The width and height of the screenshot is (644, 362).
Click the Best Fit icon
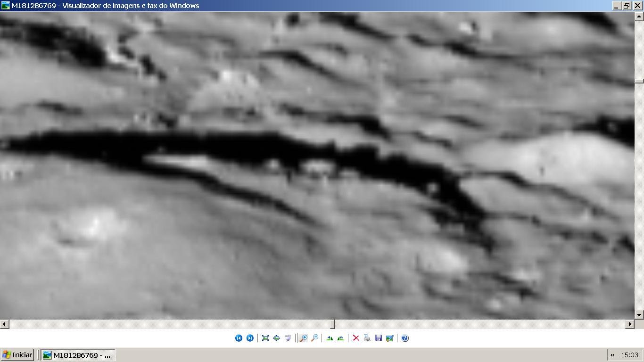265,338
